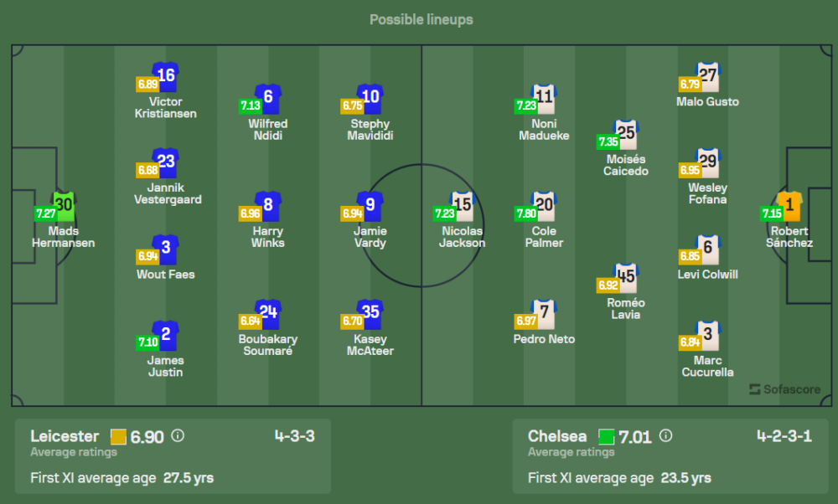Image resolution: width=838 pixels, height=504 pixels.
Task: Select Jamie Vardy's number 9 shirt
Action: 370,204
